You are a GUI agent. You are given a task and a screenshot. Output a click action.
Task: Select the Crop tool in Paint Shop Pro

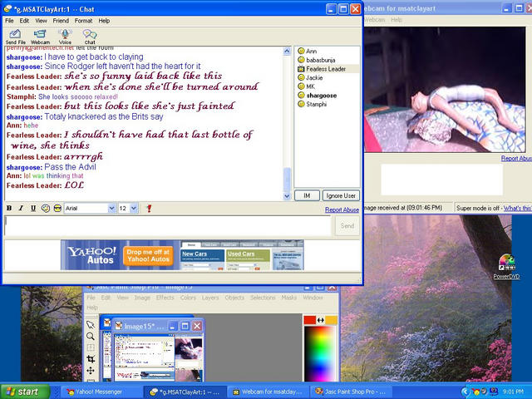[91, 359]
